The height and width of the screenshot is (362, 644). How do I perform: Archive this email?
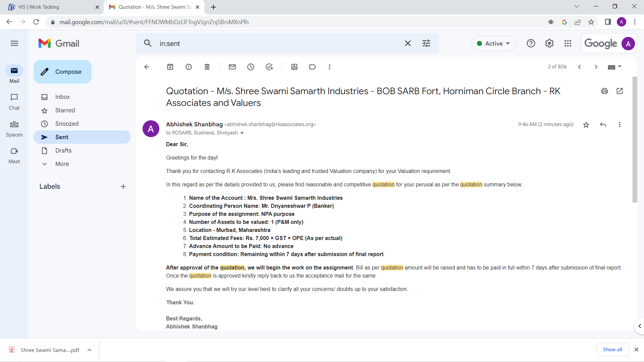(170, 67)
